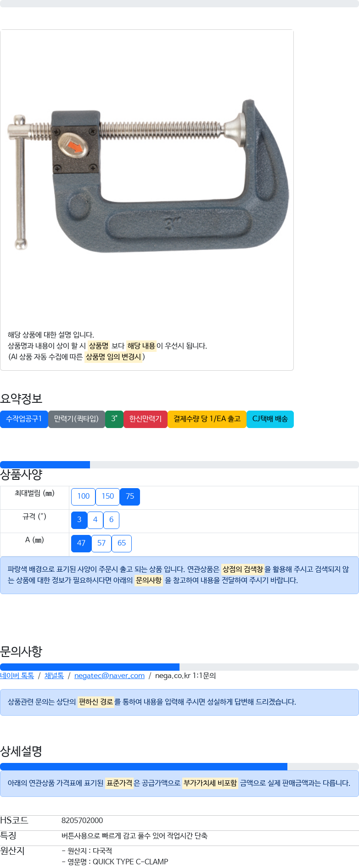Click the yellow 결제수량 당 1/EA 출고 tag
The width and height of the screenshot is (359, 868).
(207, 419)
